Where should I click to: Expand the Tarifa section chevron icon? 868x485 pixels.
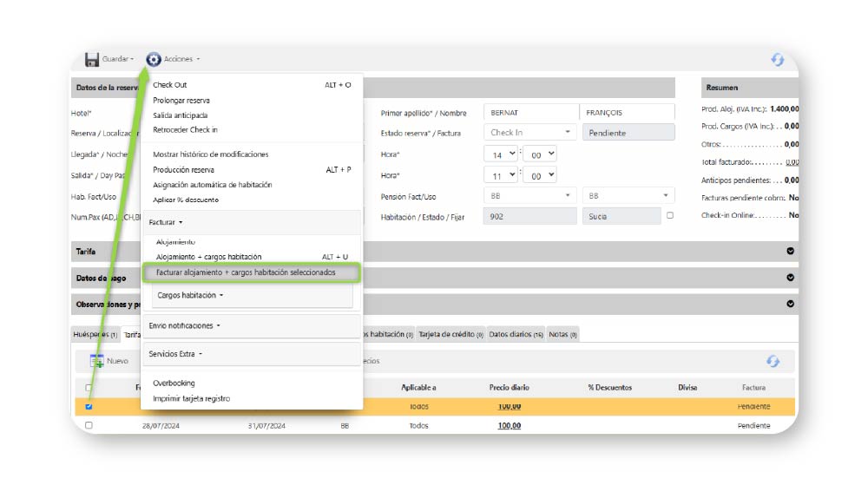click(x=790, y=252)
